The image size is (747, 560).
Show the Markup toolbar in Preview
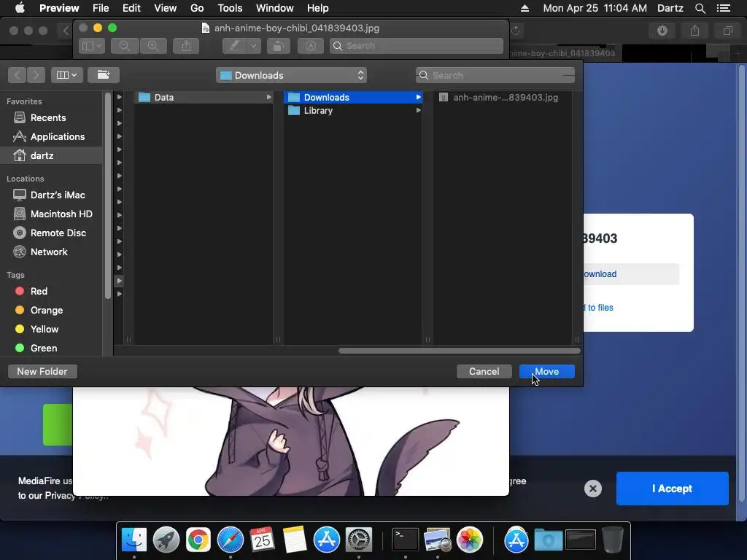(311, 46)
